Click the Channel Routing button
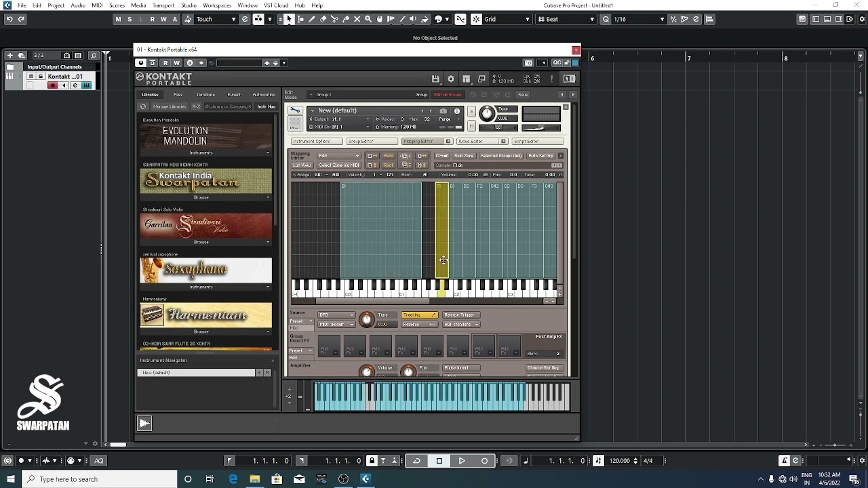Viewport: 868px width, 488px height. pyautogui.click(x=543, y=368)
